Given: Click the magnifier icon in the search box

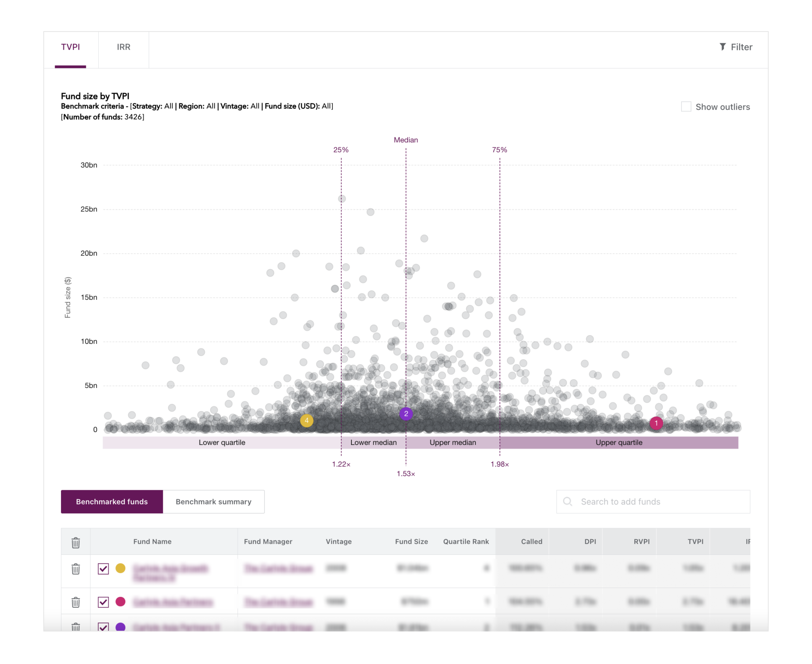Looking at the screenshot, I should [x=567, y=501].
